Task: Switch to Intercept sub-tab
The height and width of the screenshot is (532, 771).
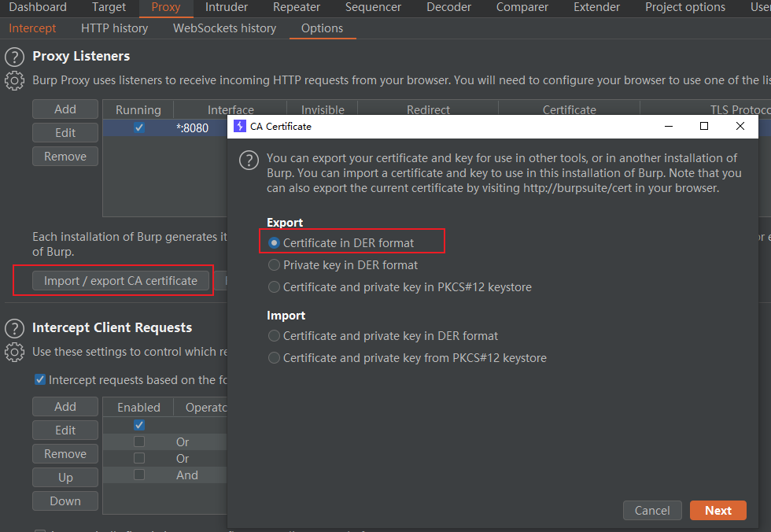Action: click(32, 28)
